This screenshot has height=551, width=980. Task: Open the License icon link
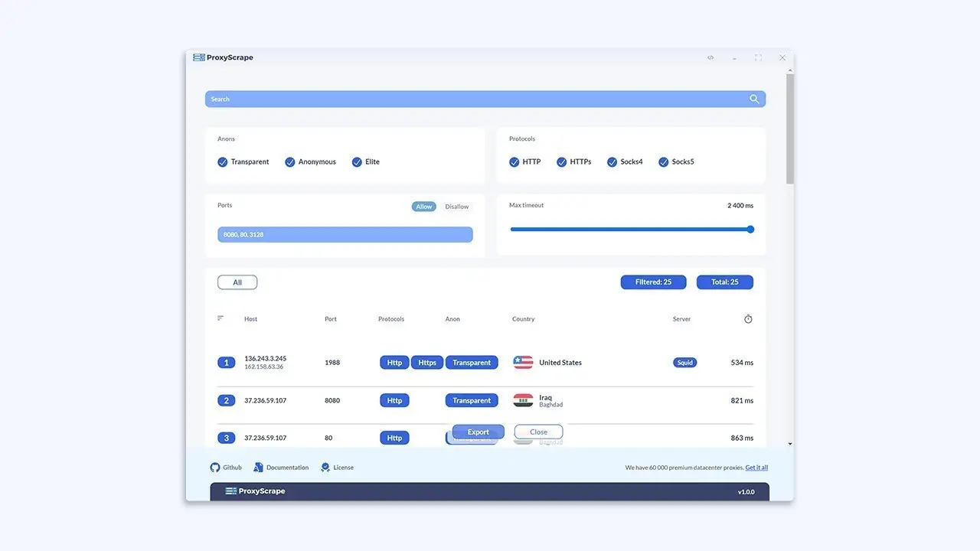tap(325, 468)
